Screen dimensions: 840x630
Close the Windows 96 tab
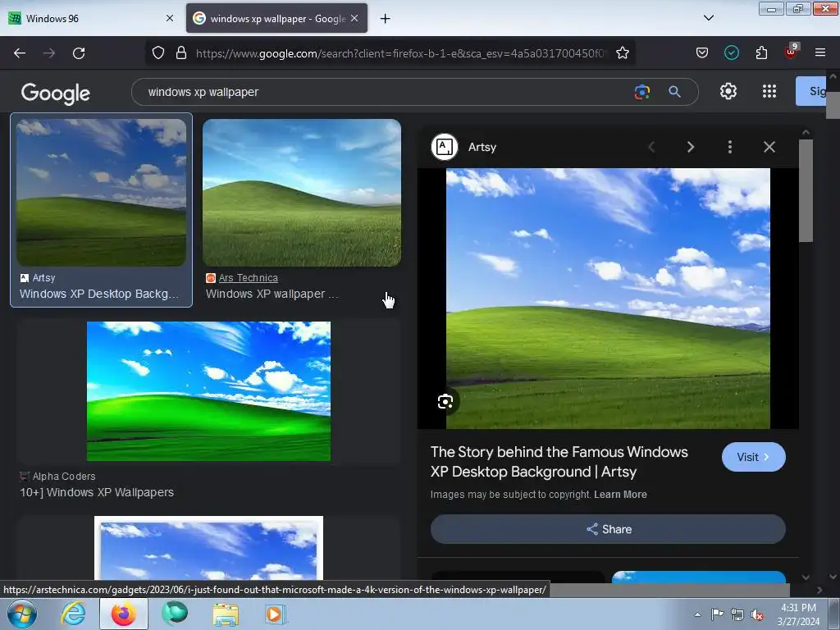170,18
